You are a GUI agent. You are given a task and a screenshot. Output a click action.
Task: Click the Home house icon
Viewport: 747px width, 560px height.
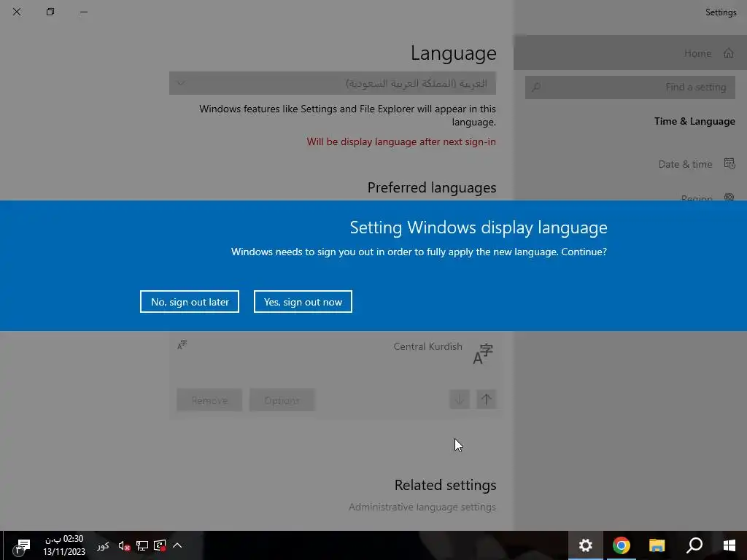pos(729,52)
